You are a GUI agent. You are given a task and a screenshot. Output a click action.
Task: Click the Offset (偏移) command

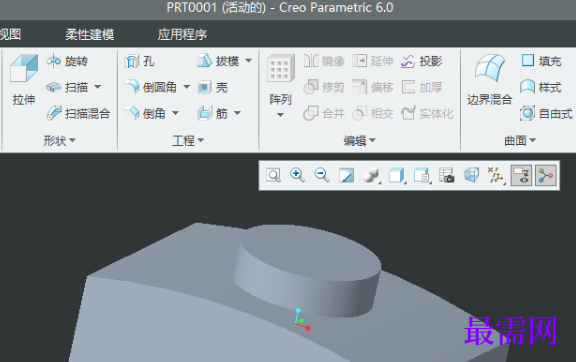click(373, 87)
